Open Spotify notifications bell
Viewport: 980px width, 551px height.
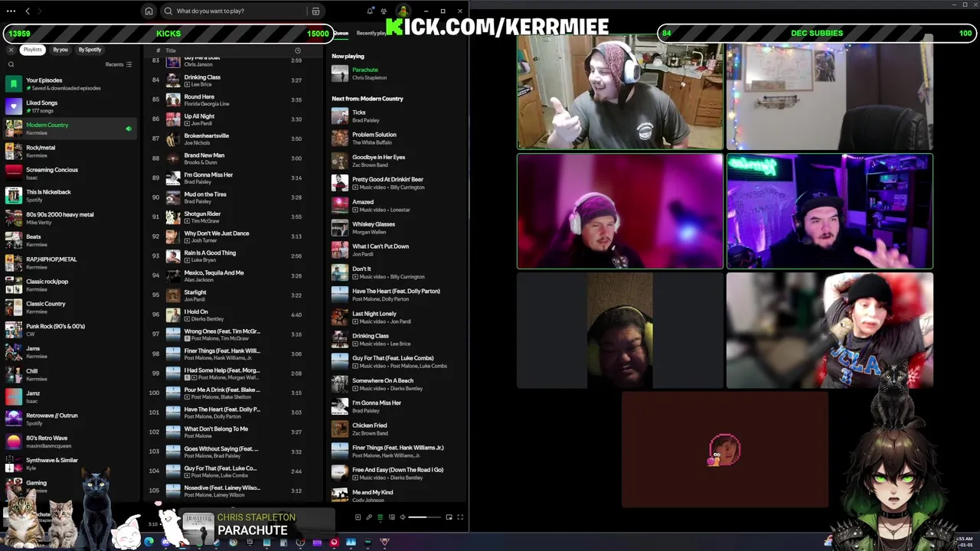click(x=371, y=11)
